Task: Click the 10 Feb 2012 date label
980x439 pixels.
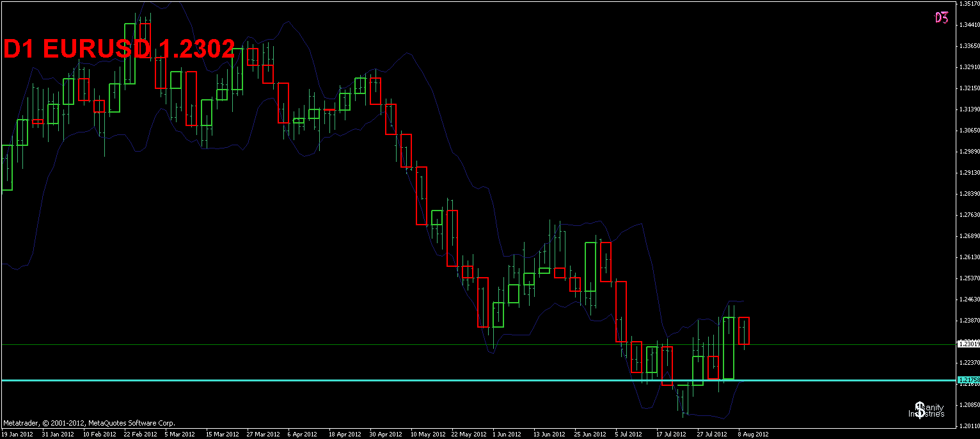Action: coord(99,434)
